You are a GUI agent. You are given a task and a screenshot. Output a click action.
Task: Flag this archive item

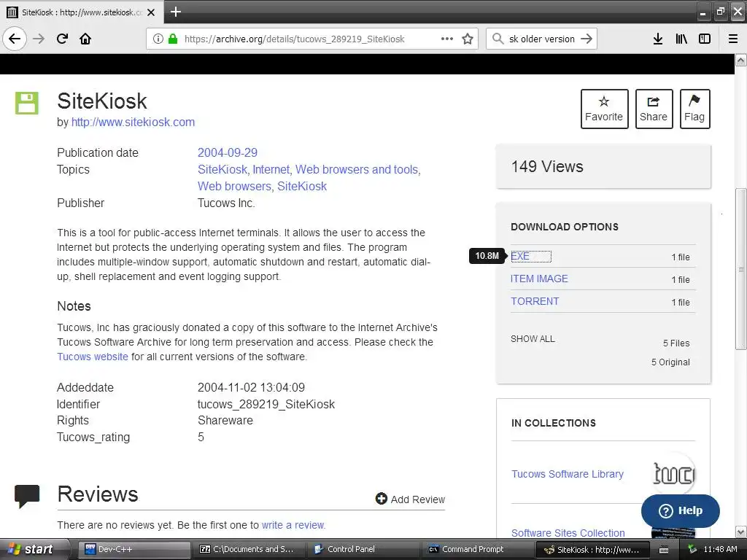click(x=694, y=109)
